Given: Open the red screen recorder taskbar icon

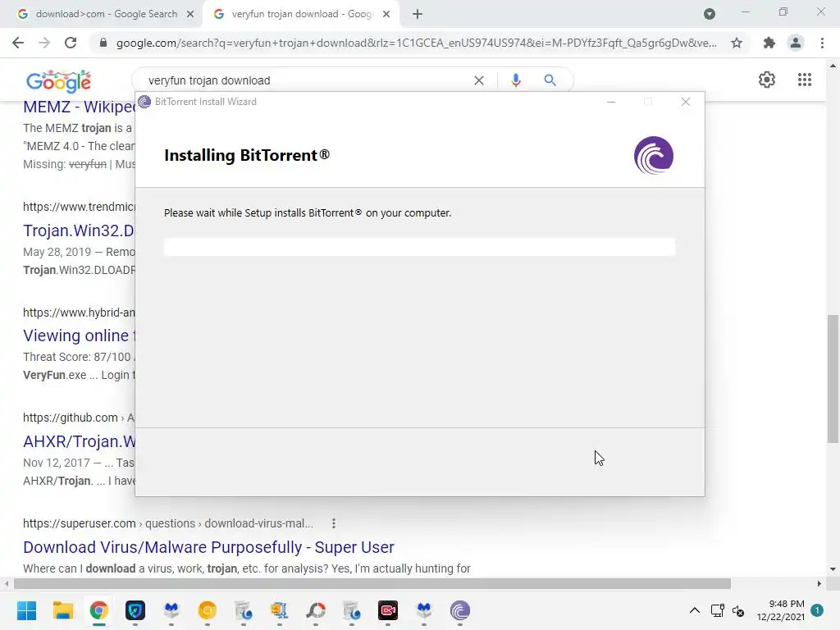Looking at the screenshot, I should pyautogui.click(x=388, y=610).
